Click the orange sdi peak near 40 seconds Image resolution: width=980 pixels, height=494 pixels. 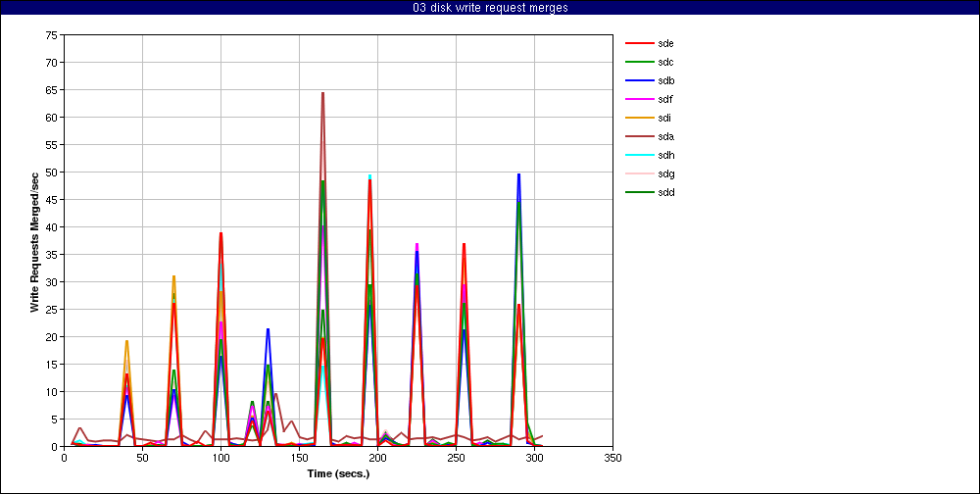(x=126, y=341)
